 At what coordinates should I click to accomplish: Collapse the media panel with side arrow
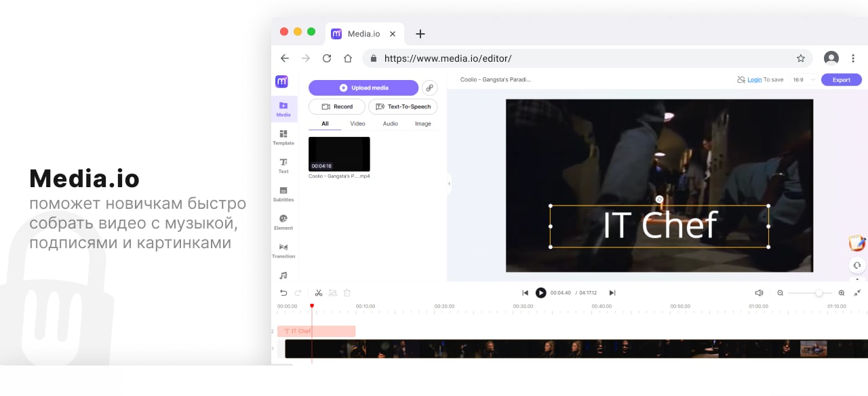tap(448, 183)
